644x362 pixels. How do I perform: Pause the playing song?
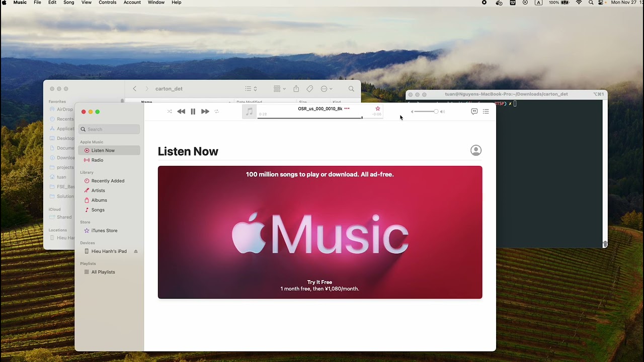click(193, 112)
